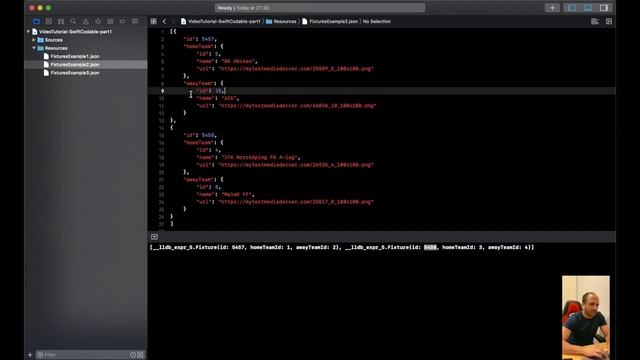Expand the Sources folder
The image size is (640, 360).
[x=34, y=40]
